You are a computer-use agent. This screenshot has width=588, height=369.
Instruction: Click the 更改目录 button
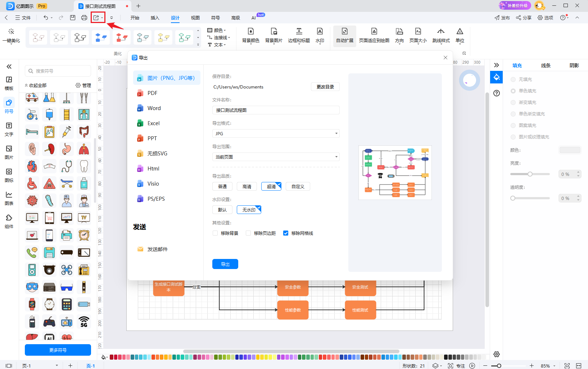point(325,87)
